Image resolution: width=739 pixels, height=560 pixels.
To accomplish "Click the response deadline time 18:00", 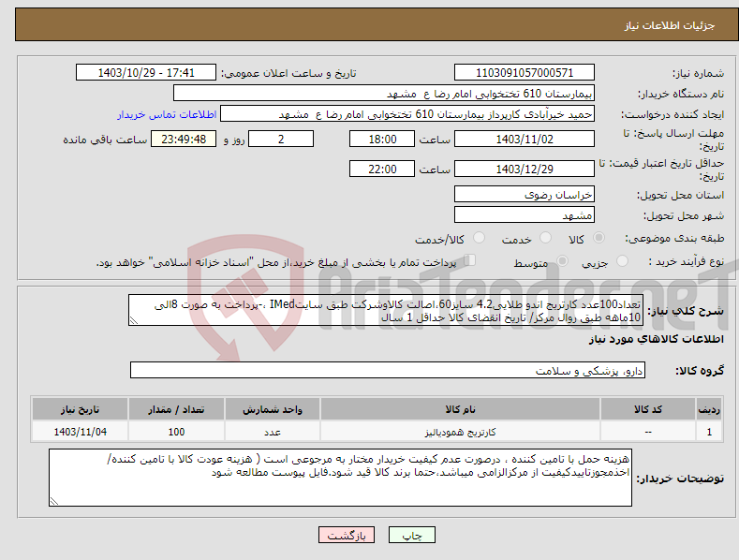I will [382, 139].
